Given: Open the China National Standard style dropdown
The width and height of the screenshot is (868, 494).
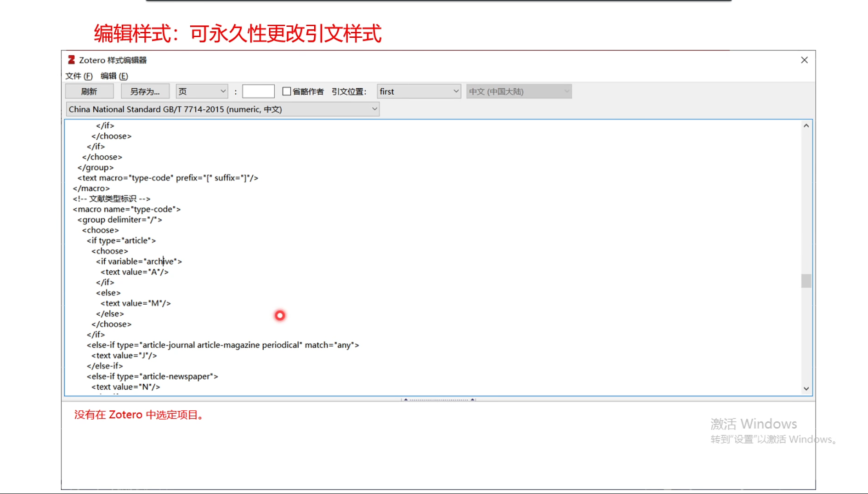Looking at the screenshot, I should point(222,109).
